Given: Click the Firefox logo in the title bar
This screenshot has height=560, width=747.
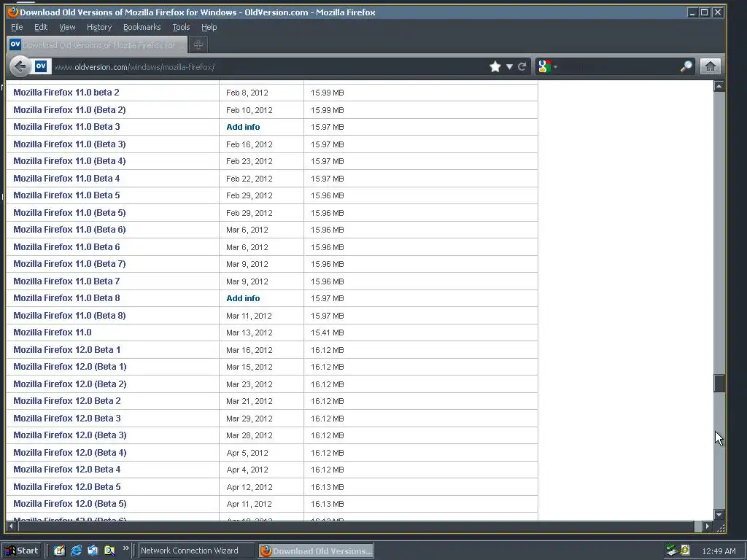Looking at the screenshot, I should pyautogui.click(x=12, y=12).
